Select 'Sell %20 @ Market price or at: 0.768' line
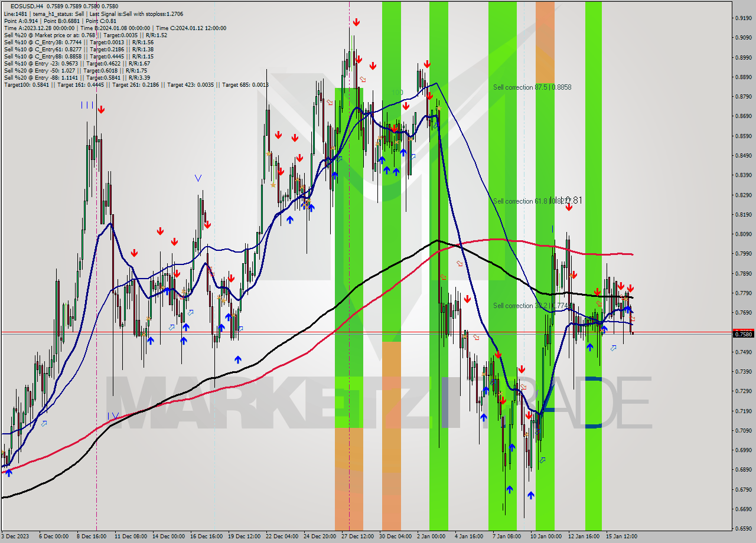The width and height of the screenshot is (756, 543). 86,35
